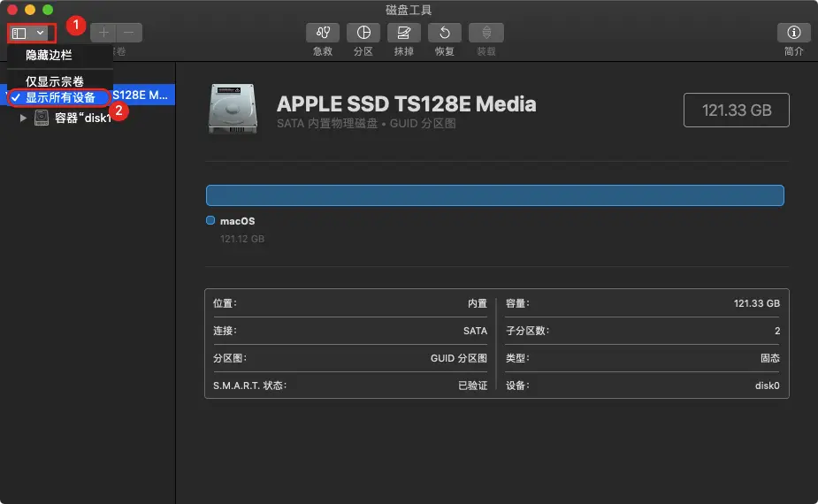Viewport: 818px width, 504px height.
Task: Click the 121.33 GB capacity box
Action: pos(736,110)
